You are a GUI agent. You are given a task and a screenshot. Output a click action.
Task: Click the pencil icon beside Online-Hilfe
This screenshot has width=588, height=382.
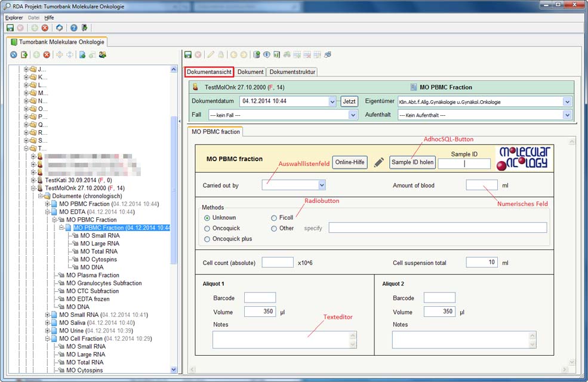tap(378, 162)
